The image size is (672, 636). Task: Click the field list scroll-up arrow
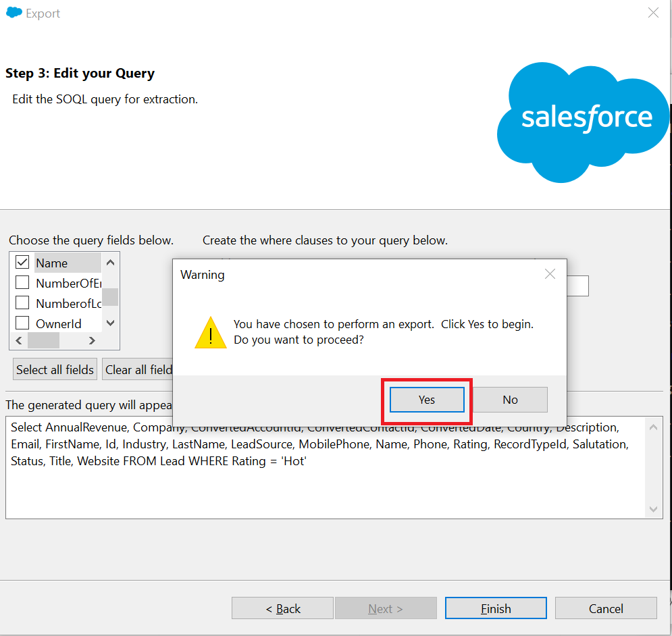[110, 262]
